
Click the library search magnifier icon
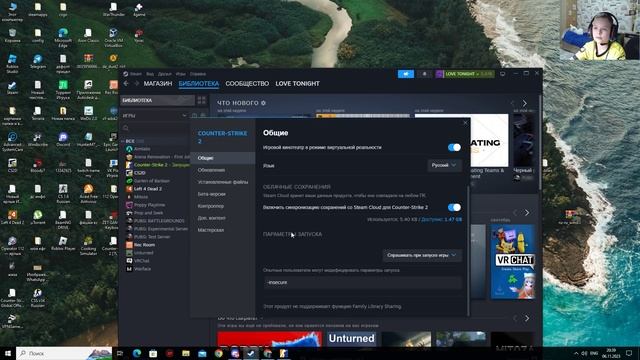(x=126, y=128)
